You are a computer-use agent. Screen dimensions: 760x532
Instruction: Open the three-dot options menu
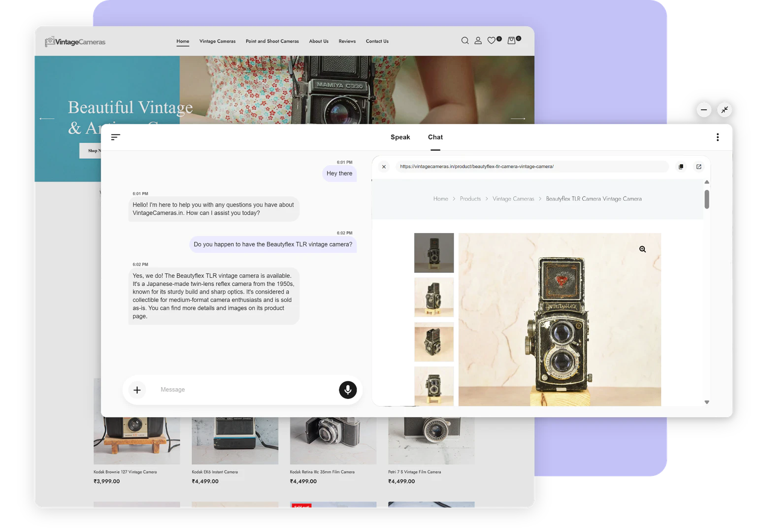pos(717,137)
